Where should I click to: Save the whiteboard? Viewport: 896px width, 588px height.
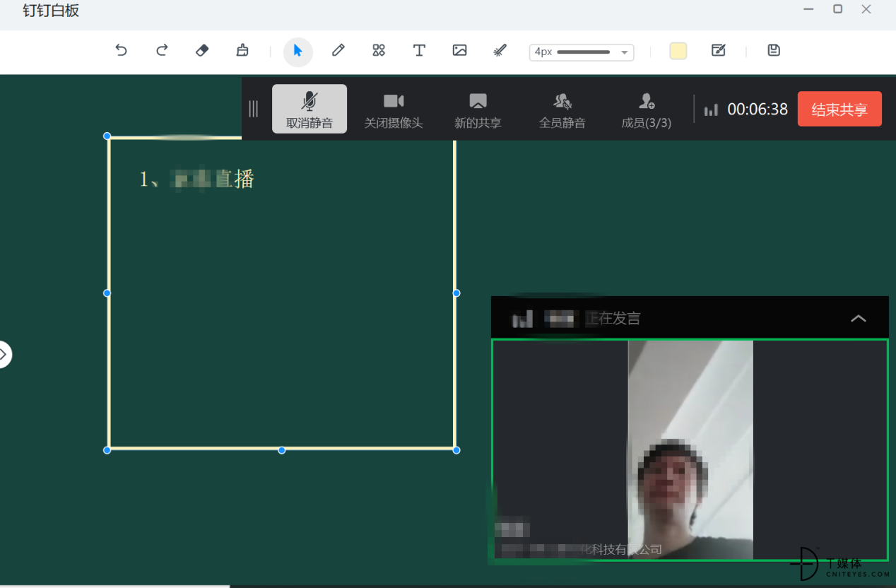coord(774,50)
